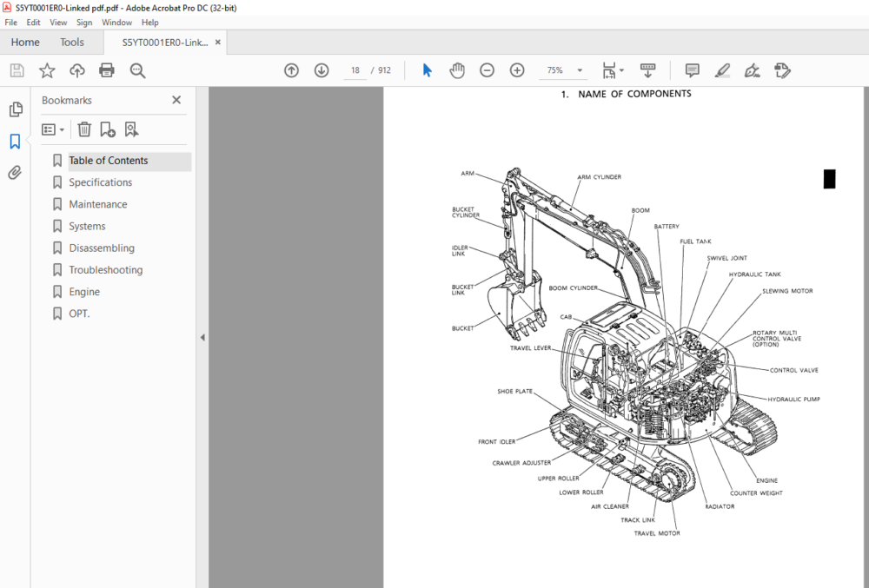Open Page Thumbnails panel
The image size is (869, 588).
pyautogui.click(x=16, y=109)
